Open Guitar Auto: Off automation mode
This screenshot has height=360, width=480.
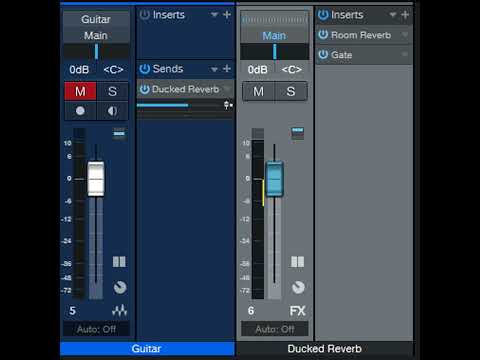coord(96,329)
